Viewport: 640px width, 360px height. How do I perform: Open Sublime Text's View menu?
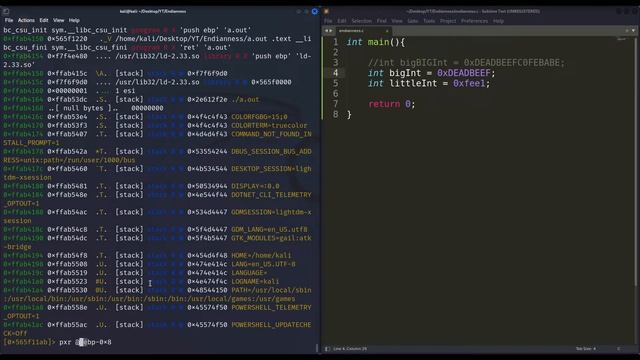tap(397, 21)
